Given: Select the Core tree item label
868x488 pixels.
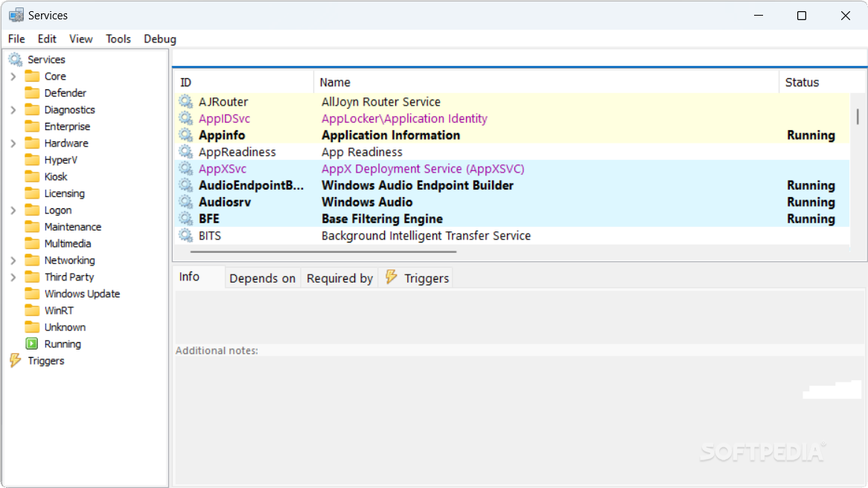Looking at the screenshot, I should click(x=55, y=77).
